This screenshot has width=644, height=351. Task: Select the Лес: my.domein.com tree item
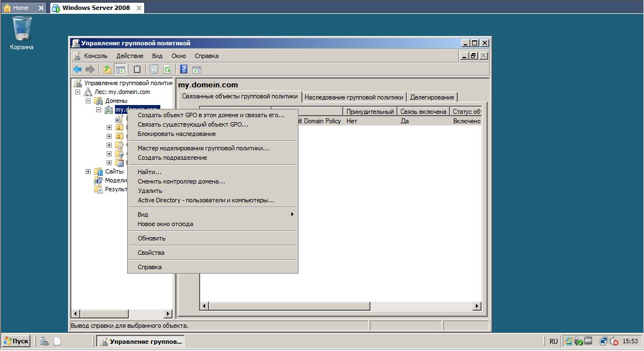[x=122, y=92]
